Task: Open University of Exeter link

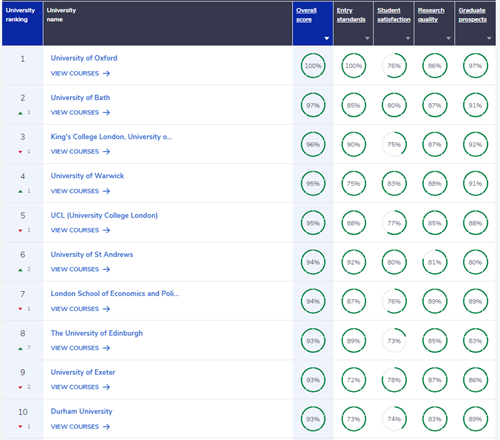Action: pos(83,372)
